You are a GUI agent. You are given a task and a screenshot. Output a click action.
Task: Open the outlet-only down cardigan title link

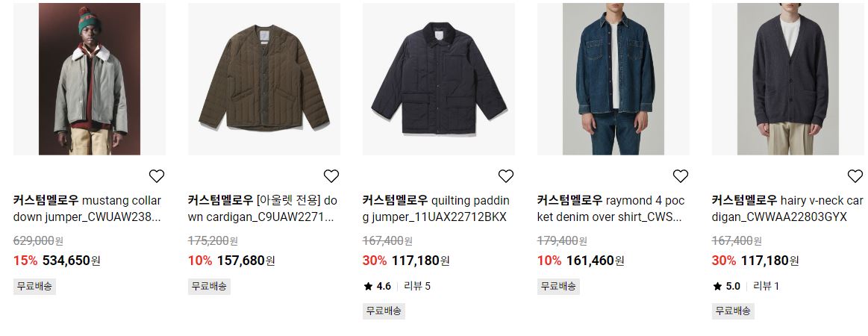pos(263,208)
